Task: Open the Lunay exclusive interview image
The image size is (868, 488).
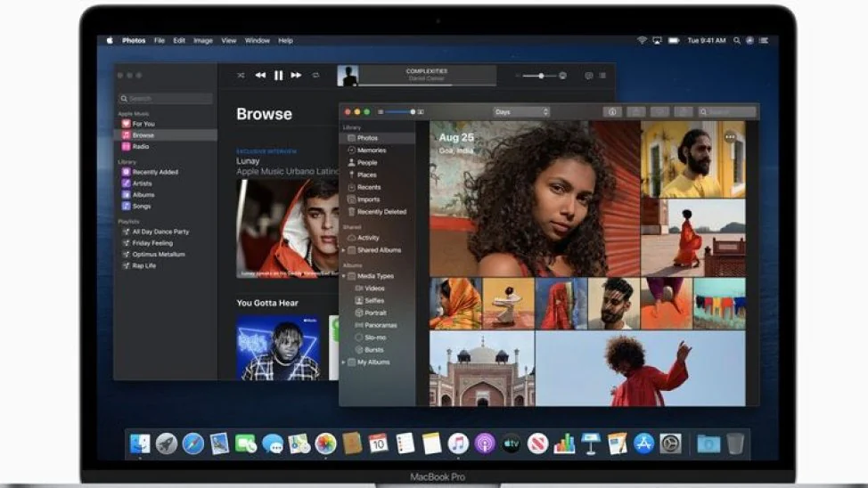Action: tap(287, 228)
